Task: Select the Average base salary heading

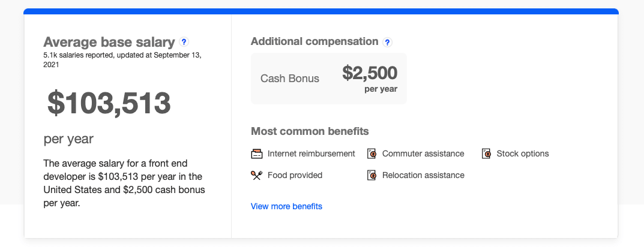Action: tap(109, 42)
